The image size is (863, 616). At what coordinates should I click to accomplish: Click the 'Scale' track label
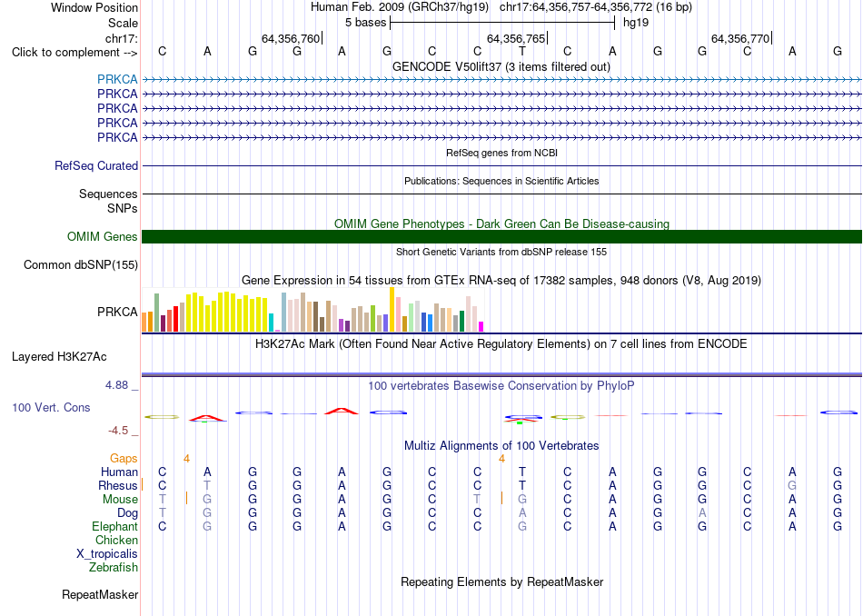point(123,23)
